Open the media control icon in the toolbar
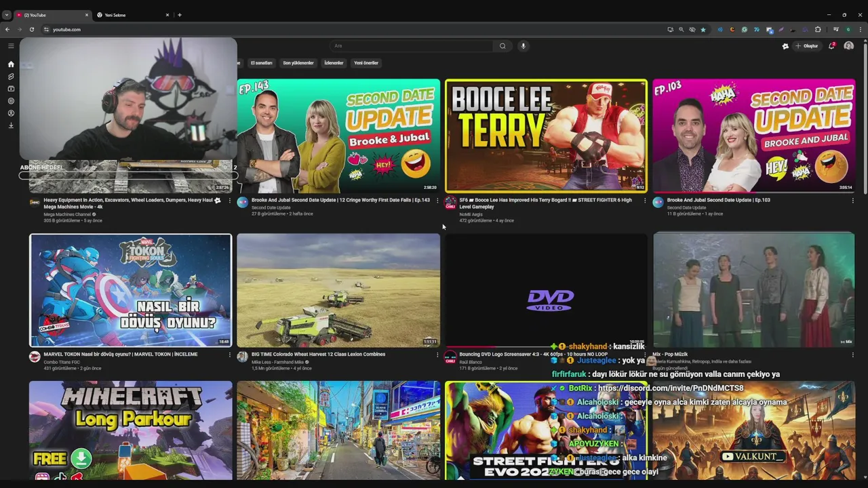Viewport: 868px width, 488px height. [x=836, y=30]
